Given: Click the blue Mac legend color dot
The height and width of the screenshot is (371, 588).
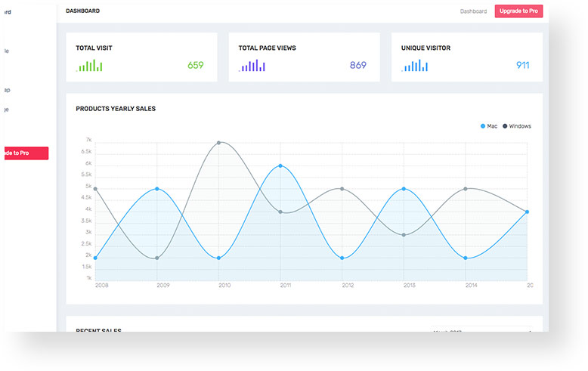Looking at the screenshot, I should pyautogui.click(x=483, y=126).
